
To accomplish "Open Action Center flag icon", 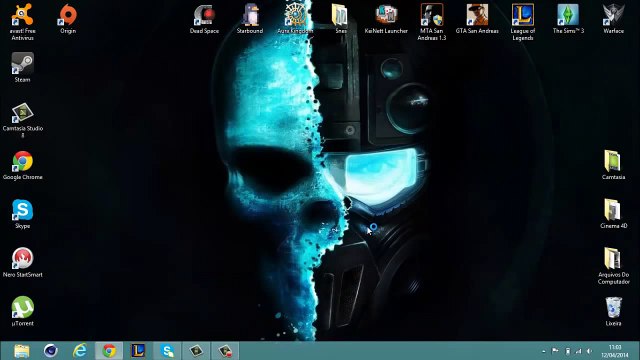I will (x=555, y=351).
